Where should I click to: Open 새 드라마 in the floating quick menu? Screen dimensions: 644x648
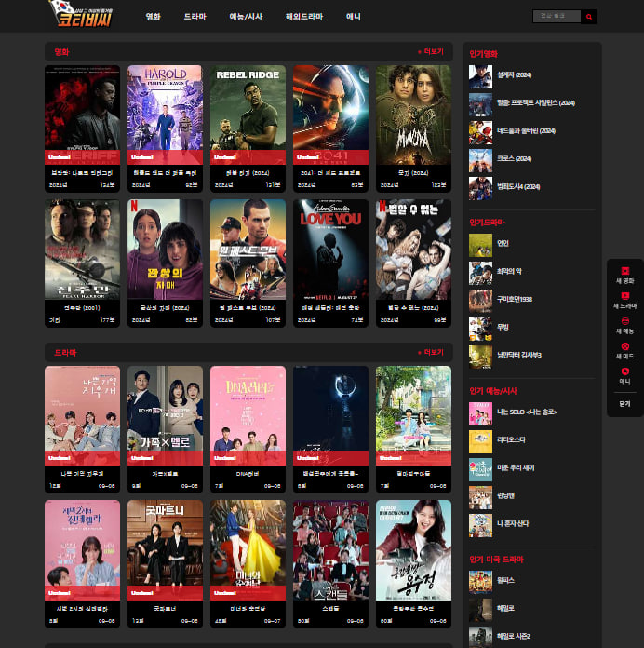(625, 301)
